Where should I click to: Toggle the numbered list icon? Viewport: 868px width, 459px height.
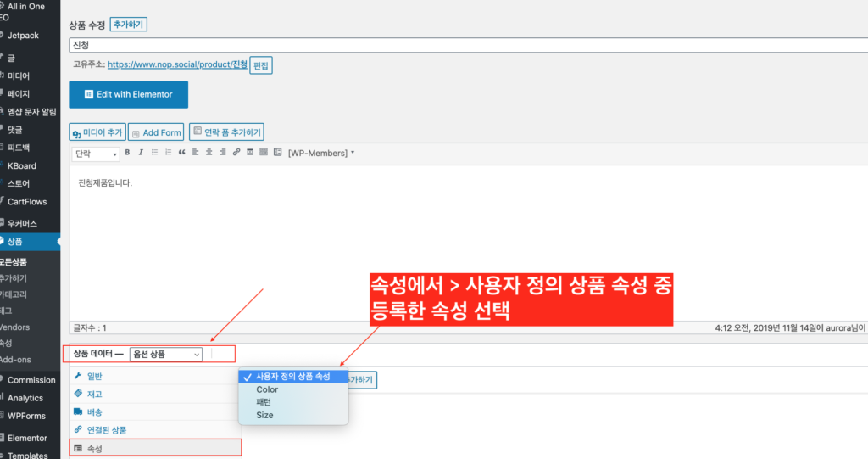point(168,153)
